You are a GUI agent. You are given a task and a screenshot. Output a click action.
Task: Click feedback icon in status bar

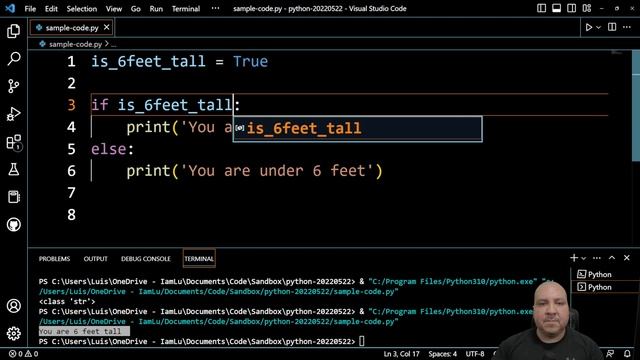[610, 353]
